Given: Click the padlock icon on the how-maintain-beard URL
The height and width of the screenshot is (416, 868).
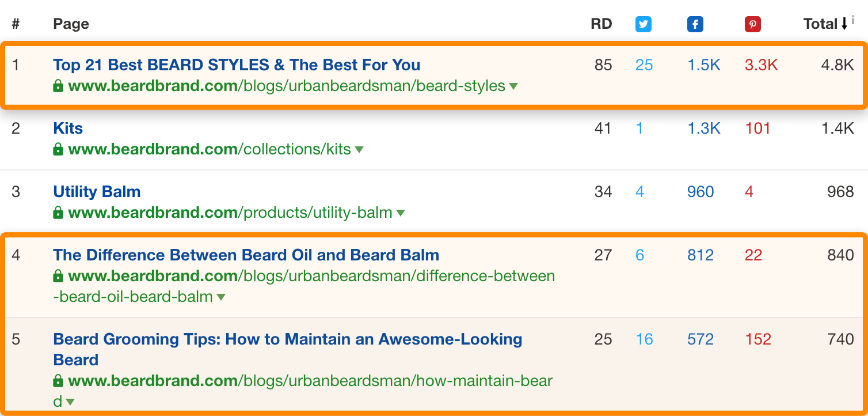Looking at the screenshot, I should click(x=58, y=381).
